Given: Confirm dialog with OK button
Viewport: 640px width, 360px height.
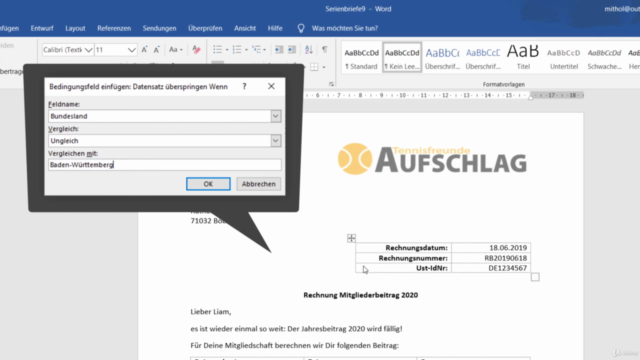Looking at the screenshot, I should (208, 184).
